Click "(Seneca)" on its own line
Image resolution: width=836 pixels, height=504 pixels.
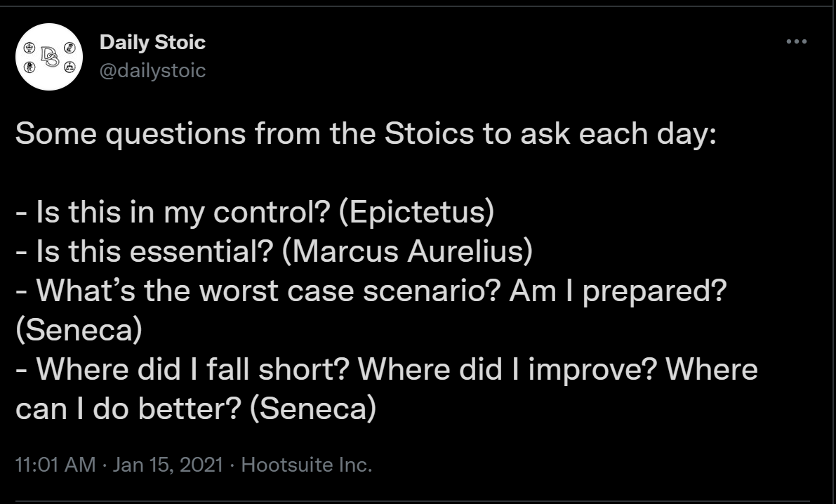tap(78, 330)
